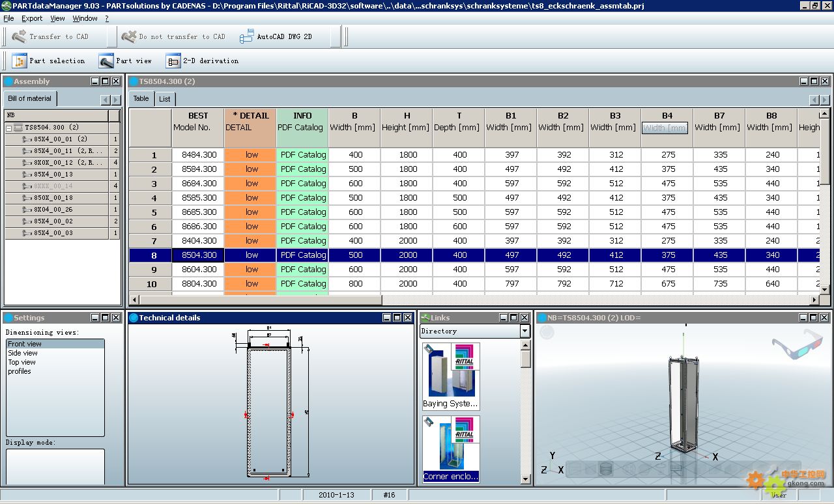Open the PDF Catalog link in row 1
834x504 pixels.
[x=303, y=155]
